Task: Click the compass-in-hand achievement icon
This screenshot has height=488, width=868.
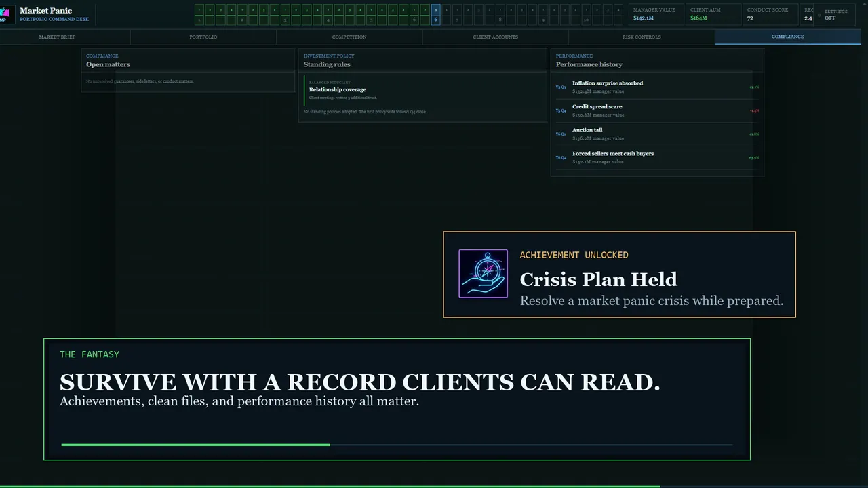Action: (x=483, y=274)
